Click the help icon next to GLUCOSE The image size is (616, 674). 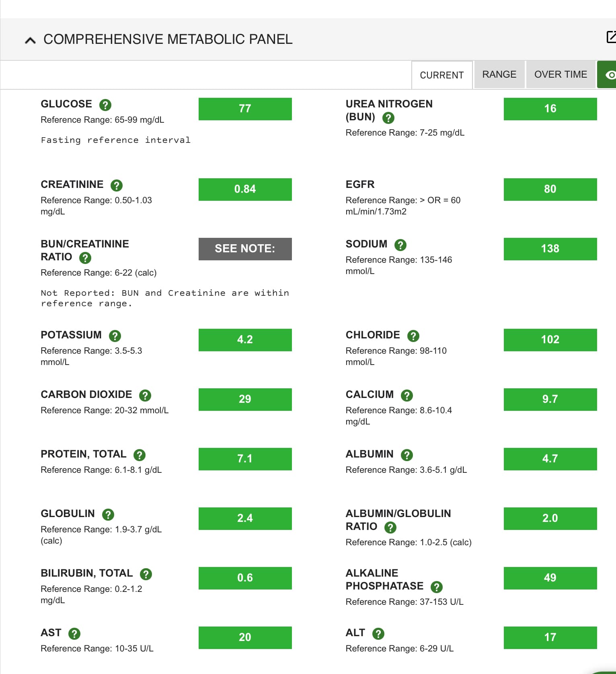click(x=105, y=105)
